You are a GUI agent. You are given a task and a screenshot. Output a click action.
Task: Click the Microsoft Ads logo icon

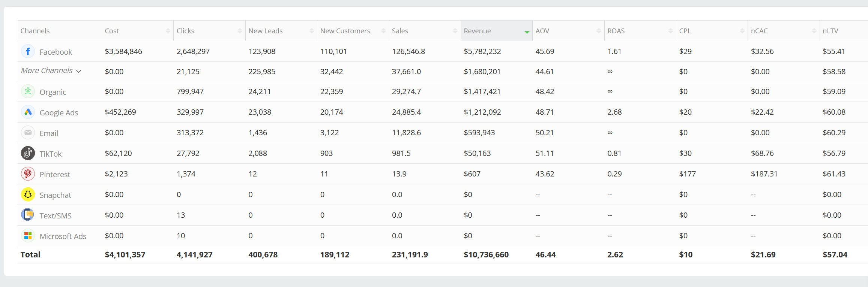coord(28,236)
